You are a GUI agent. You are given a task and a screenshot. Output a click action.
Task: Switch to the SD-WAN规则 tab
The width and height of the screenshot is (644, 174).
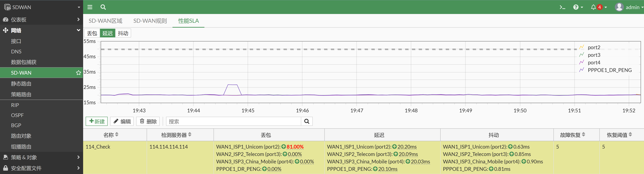click(150, 21)
